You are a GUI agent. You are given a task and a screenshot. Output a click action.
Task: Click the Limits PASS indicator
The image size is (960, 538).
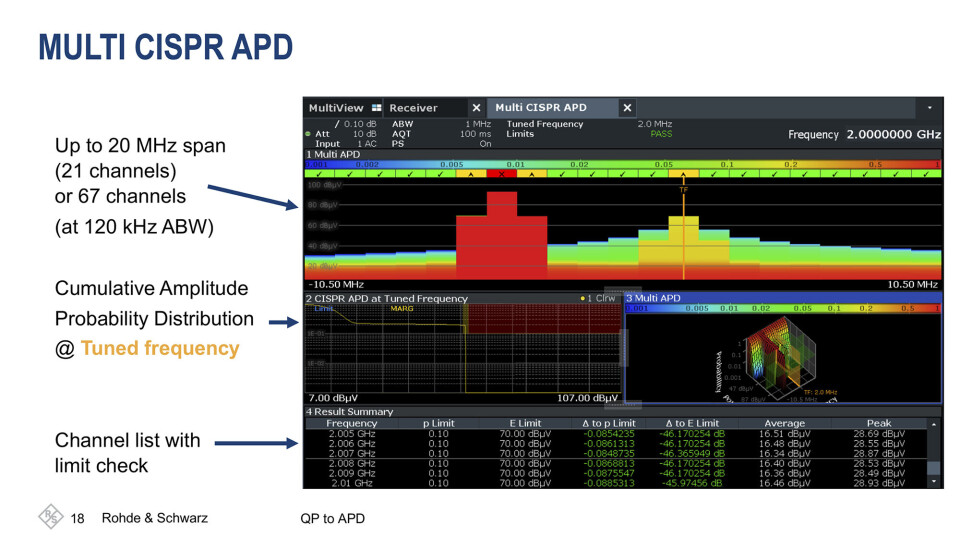pyautogui.click(x=661, y=133)
